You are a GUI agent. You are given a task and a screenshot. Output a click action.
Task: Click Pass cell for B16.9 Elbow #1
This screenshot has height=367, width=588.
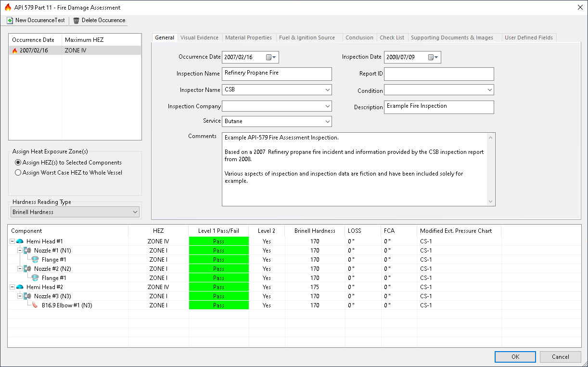(x=219, y=305)
